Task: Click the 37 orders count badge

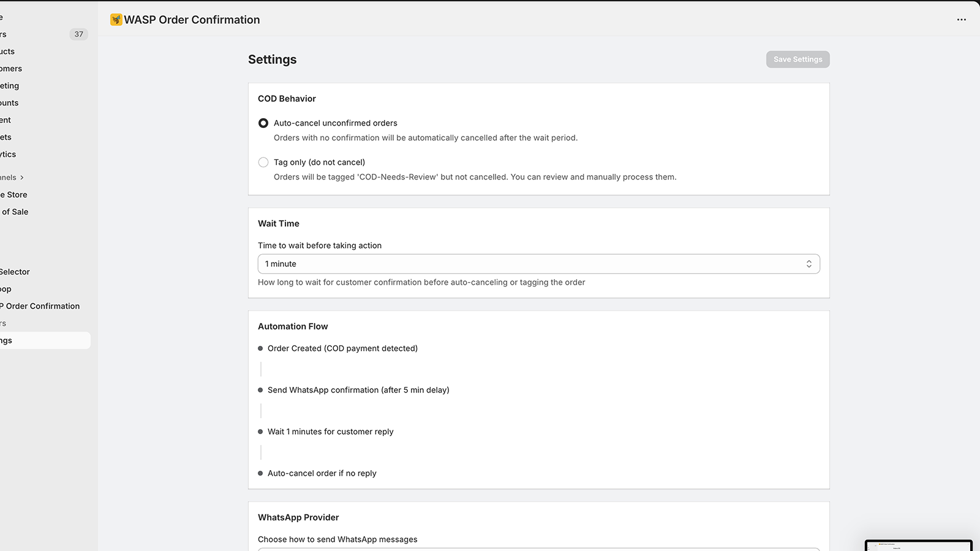Action: pyautogui.click(x=79, y=34)
